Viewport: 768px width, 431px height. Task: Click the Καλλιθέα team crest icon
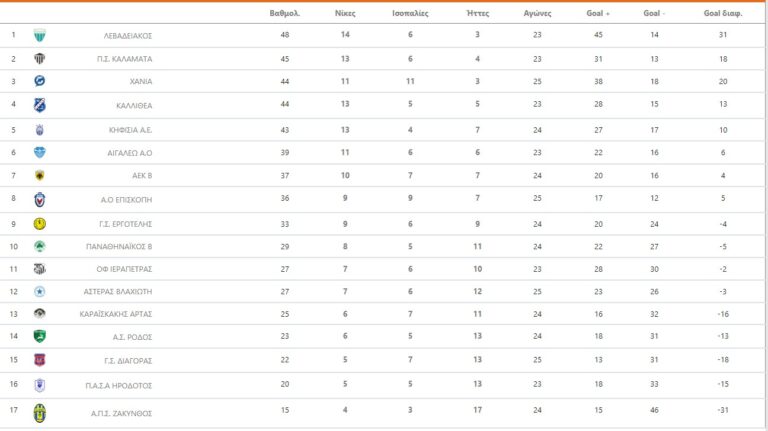40,105
